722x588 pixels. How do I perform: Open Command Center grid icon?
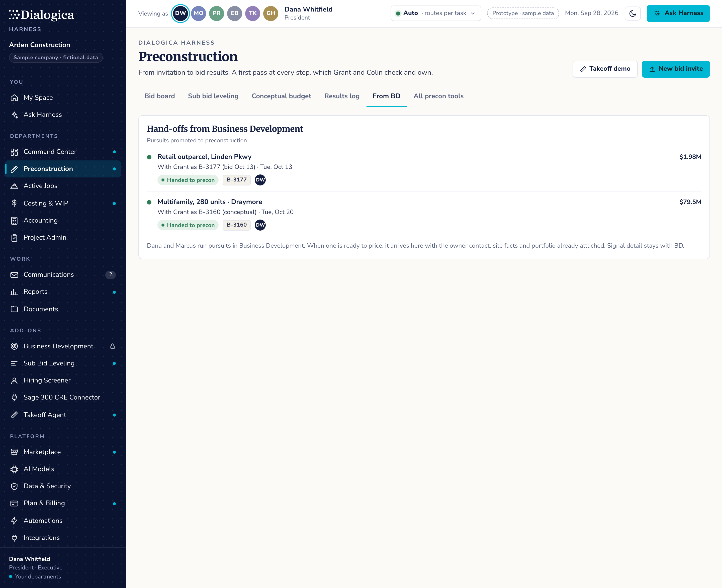click(x=14, y=152)
